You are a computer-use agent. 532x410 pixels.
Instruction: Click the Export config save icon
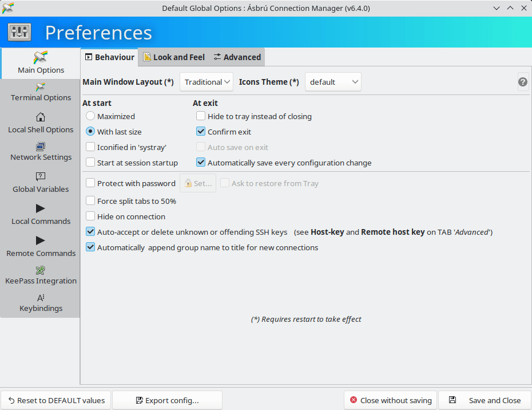(139, 400)
